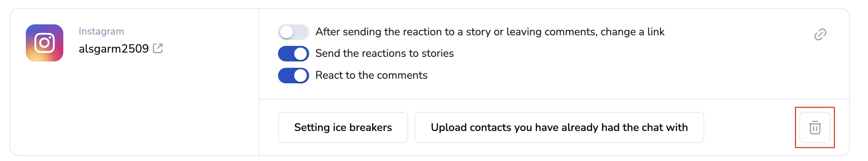Enable change-a-link toggle after reactions

tap(293, 32)
